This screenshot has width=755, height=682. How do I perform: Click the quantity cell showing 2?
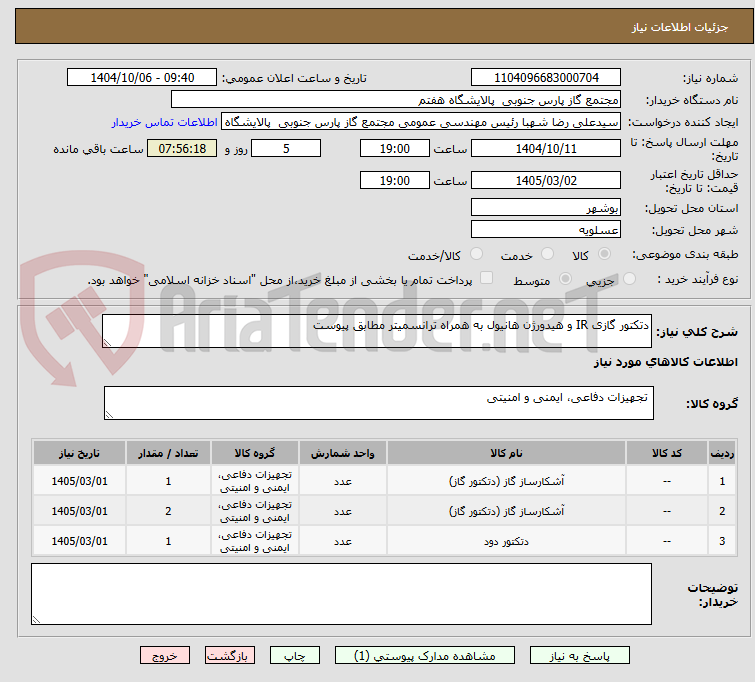point(168,511)
